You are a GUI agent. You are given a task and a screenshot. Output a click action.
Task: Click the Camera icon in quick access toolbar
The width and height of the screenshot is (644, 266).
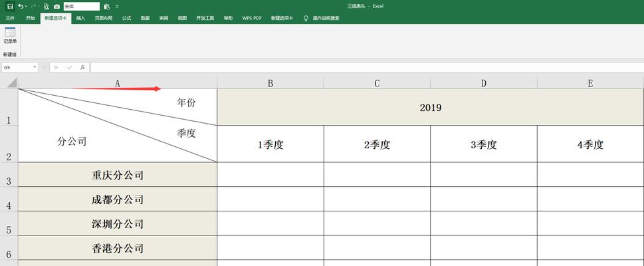click(56, 7)
